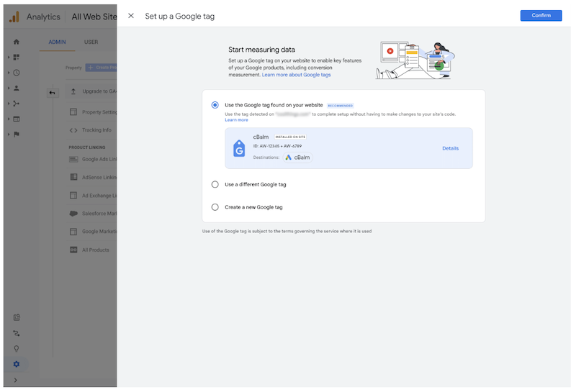Close the Set up a Google tag panel
This screenshot has height=392, width=576.
(131, 16)
